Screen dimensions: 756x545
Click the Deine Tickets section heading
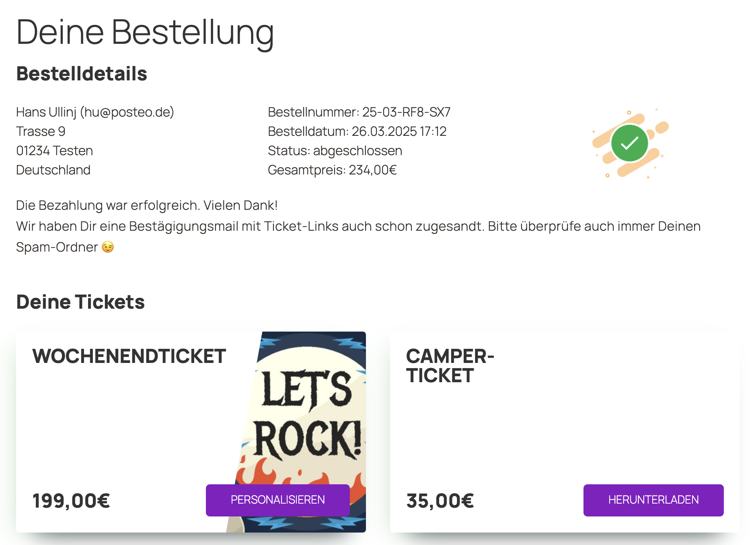[80, 302]
